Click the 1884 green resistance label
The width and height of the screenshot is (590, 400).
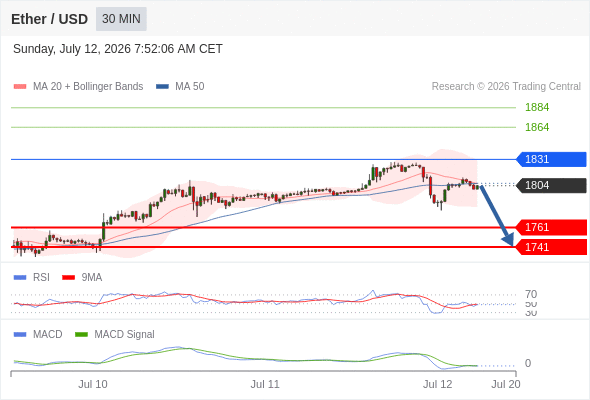537,108
